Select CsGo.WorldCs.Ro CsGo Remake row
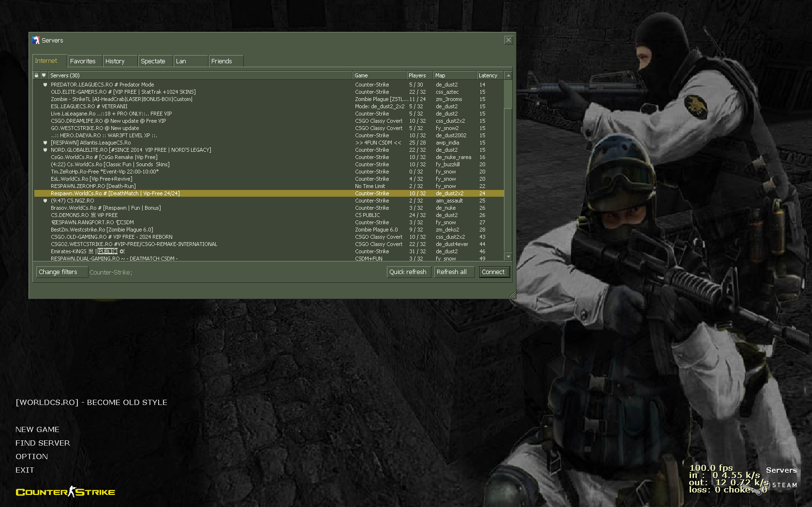812x507 pixels. pyautogui.click(x=269, y=157)
